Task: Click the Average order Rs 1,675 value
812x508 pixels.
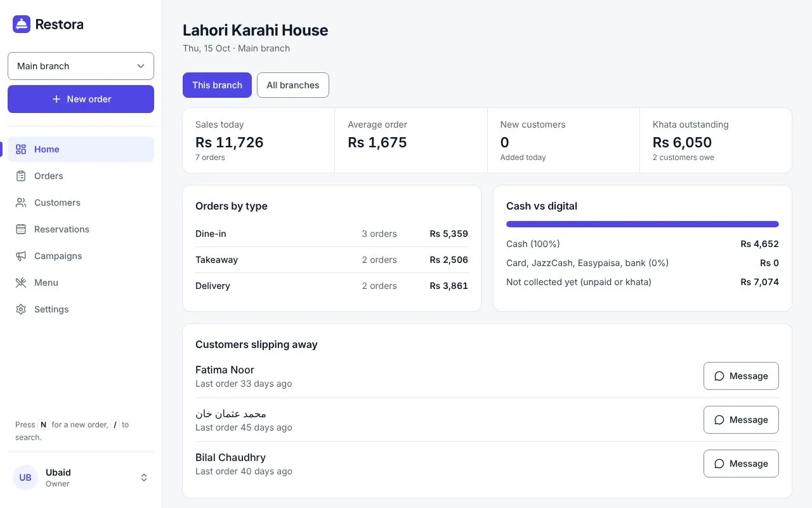Action: coord(377,142)
